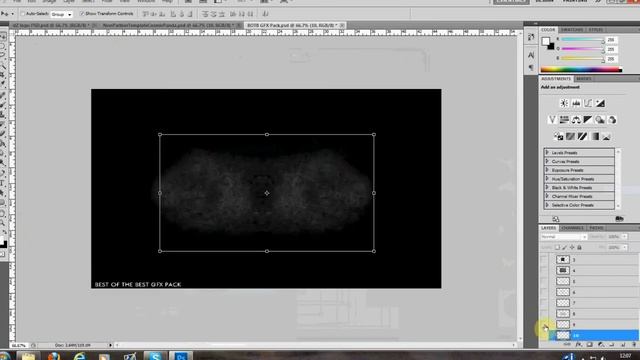Add a Selective Color adjustment
The width and height of the screenshot is (640, 360).
[607, 136]
